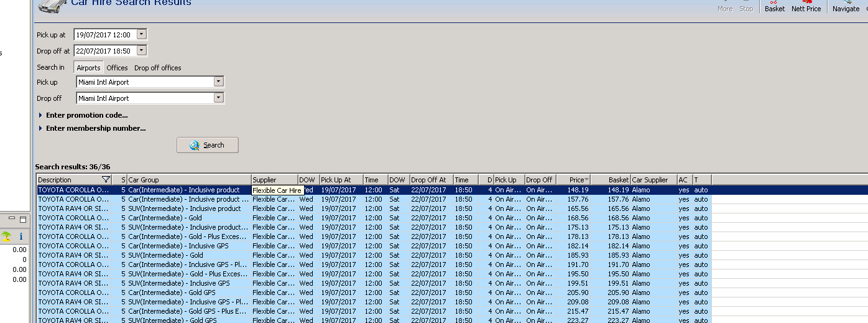Image resolution: width=868 pixels, height=323 pixels.
Task: Minimize the left side panel
Action: 12,219
